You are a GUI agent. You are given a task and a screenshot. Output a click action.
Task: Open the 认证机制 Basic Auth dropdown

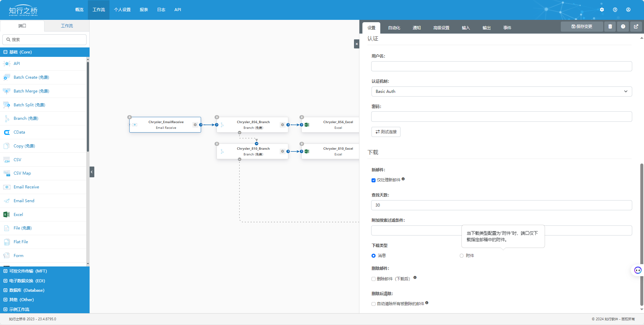[x=501, y=92]
